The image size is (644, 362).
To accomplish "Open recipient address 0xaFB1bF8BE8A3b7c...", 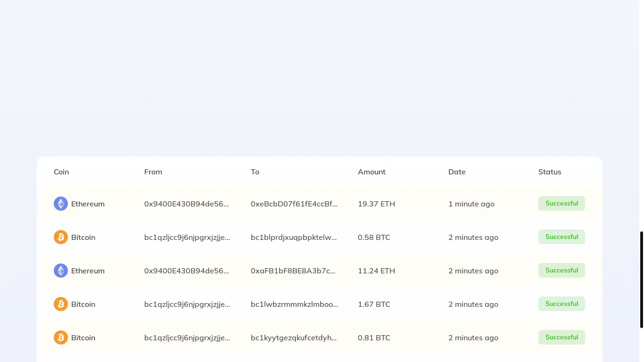I will pyautogui.click(x=293, y=271).
